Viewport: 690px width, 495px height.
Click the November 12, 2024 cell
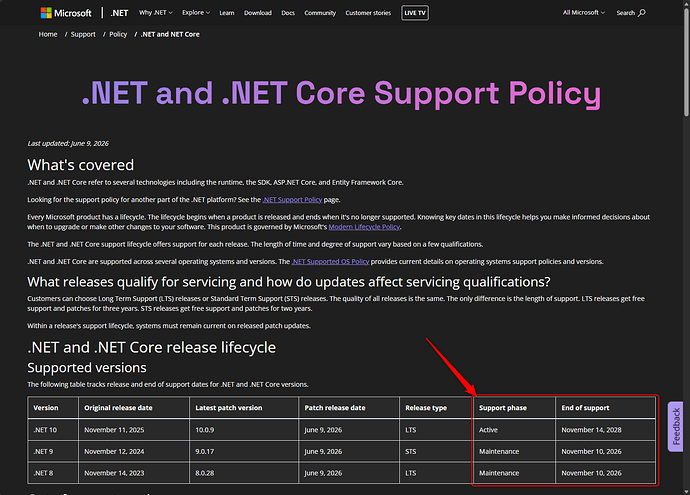click(x=134, y=451)
